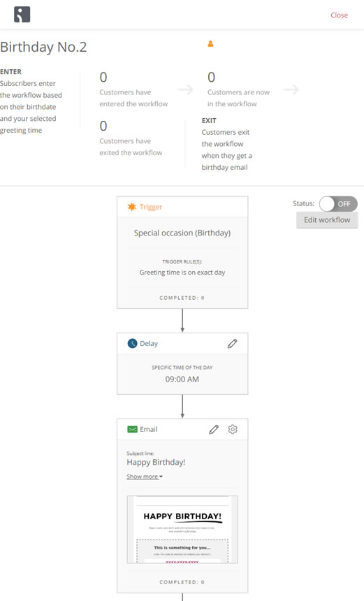Click the orange user icon beside the title
The image size is (364, 601).
[210, 44]
